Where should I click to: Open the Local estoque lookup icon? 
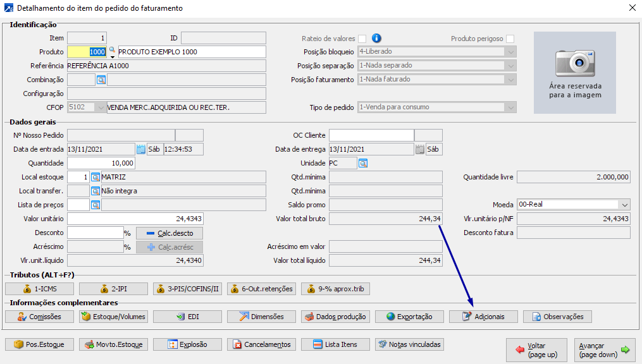[96, 177]
